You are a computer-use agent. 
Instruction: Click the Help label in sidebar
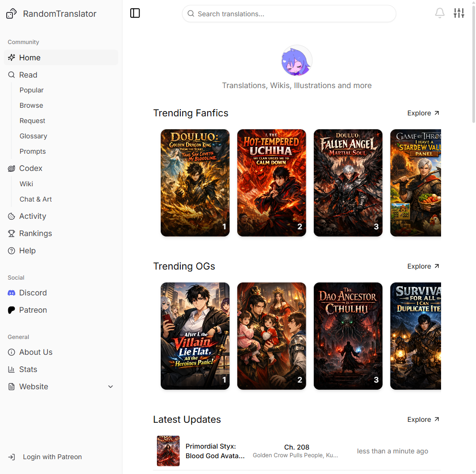tap(27, 251)
